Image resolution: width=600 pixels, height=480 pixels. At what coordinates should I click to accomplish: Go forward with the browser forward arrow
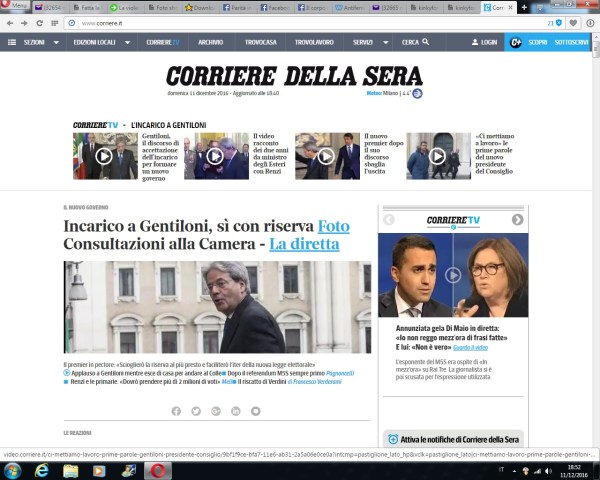24,23
